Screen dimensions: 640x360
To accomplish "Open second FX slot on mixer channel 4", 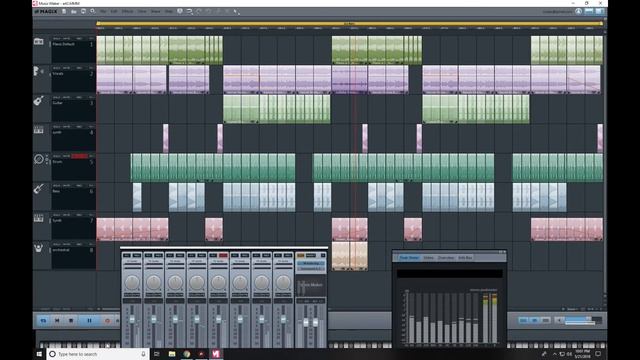I will pos(197,267).
